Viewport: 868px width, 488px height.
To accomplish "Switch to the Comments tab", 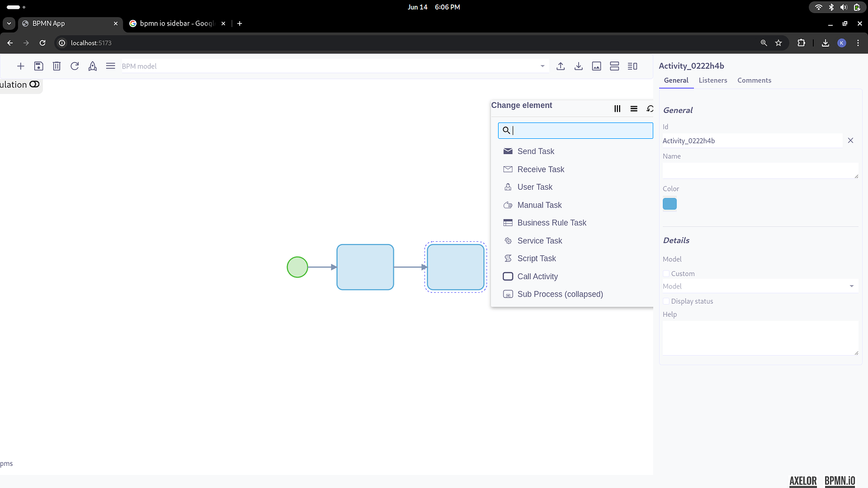I will click(754, 80).
